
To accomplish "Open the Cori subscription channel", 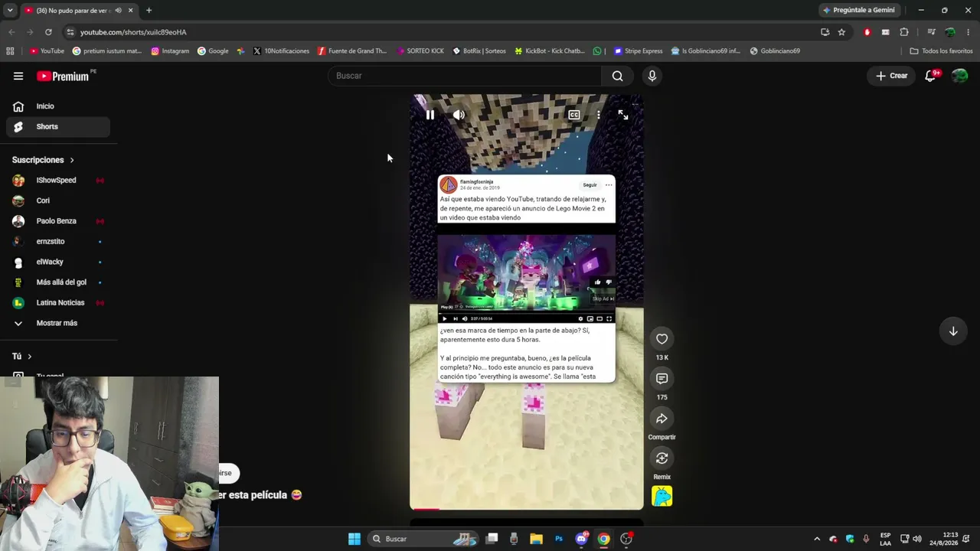I will [57, 201].
